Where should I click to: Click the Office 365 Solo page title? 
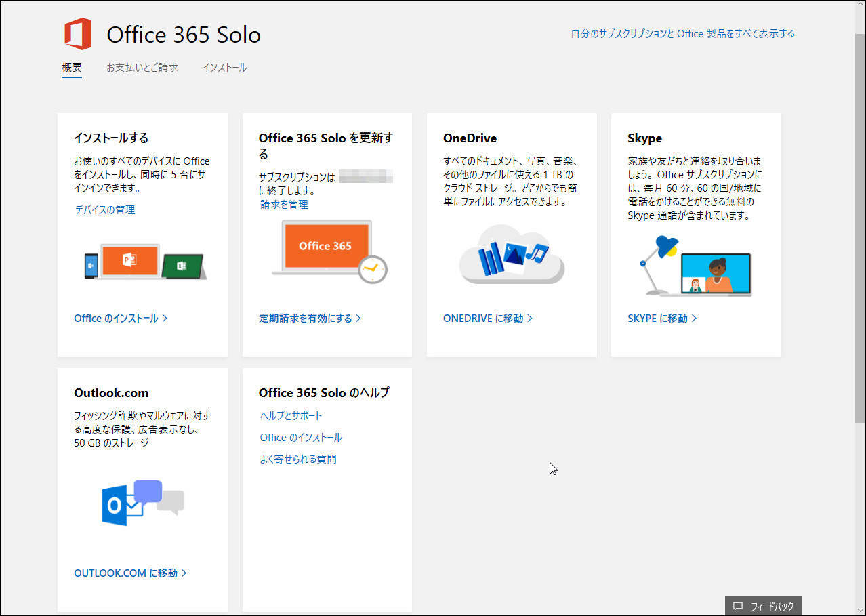click(x=184, y=35)
